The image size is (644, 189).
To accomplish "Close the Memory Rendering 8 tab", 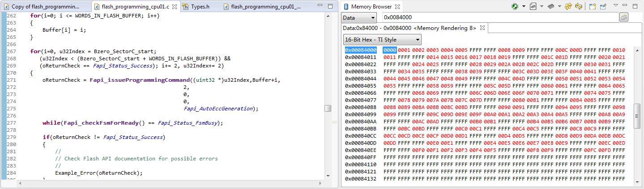I will coord(482,28).
